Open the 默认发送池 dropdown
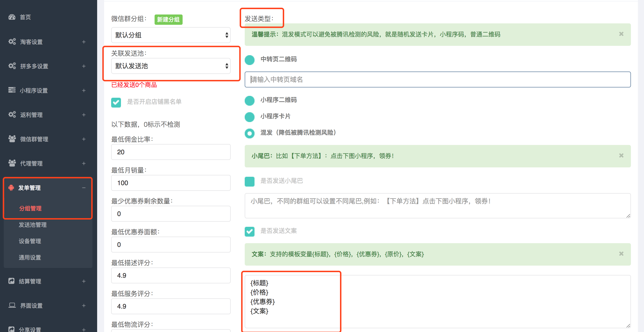The height and width of the screenshot is (332, 644). (x=170, y=66)
